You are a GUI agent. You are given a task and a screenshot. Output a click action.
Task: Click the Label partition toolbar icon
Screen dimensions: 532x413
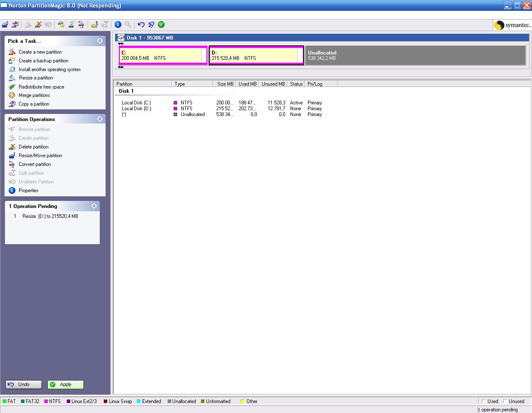[x=61, y=25]
